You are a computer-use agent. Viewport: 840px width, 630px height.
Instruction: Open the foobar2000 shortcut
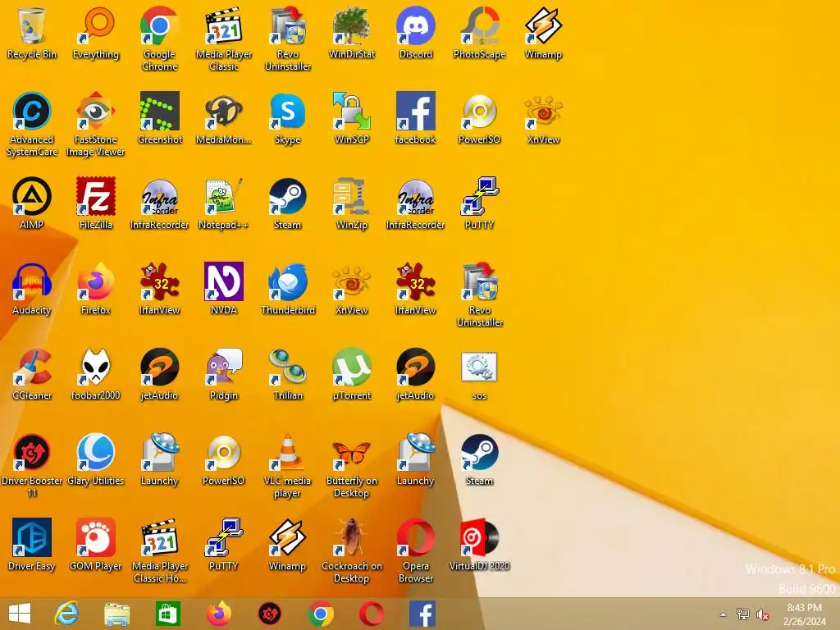coord(96,376)
